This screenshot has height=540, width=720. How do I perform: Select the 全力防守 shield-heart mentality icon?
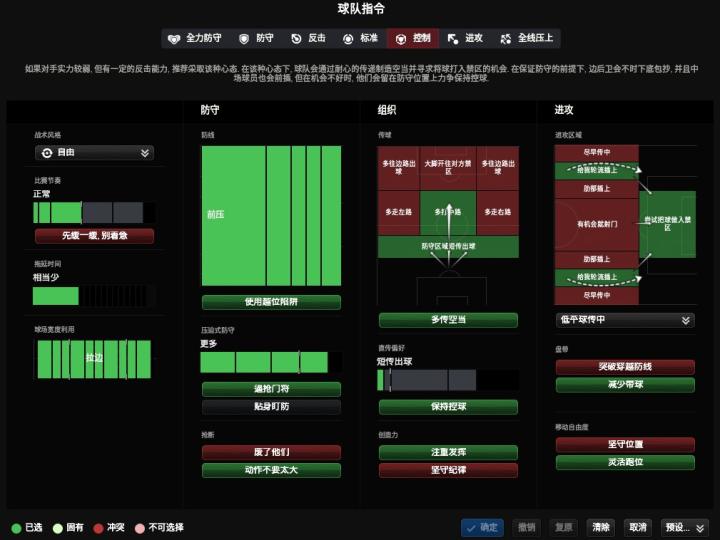174,39
